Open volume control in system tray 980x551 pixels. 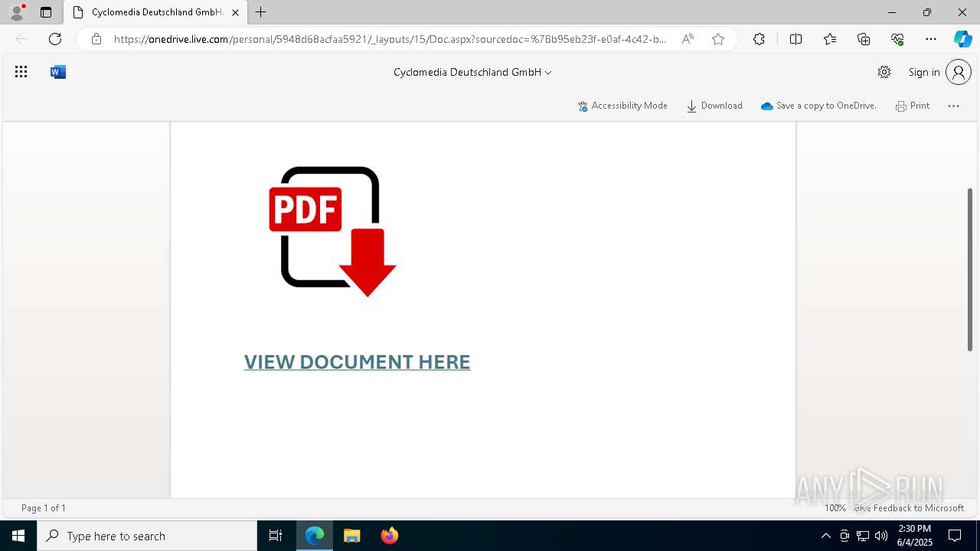(x=881, y=536)
